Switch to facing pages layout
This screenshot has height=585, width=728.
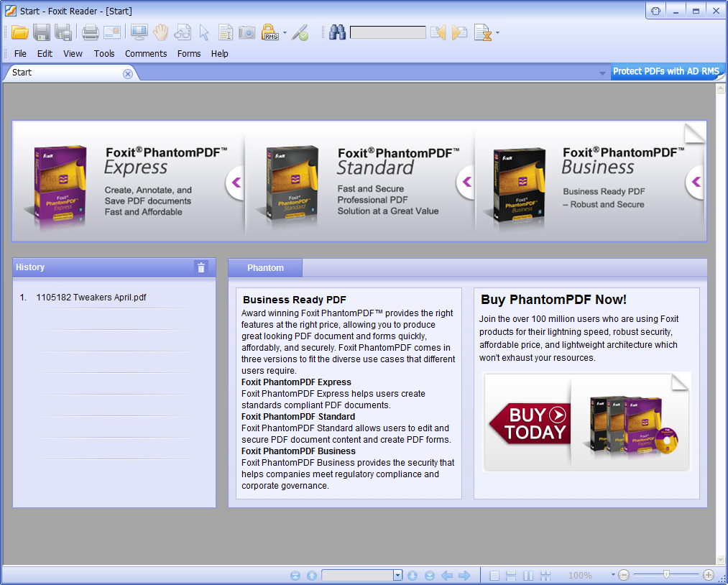(x=528, y=576)
